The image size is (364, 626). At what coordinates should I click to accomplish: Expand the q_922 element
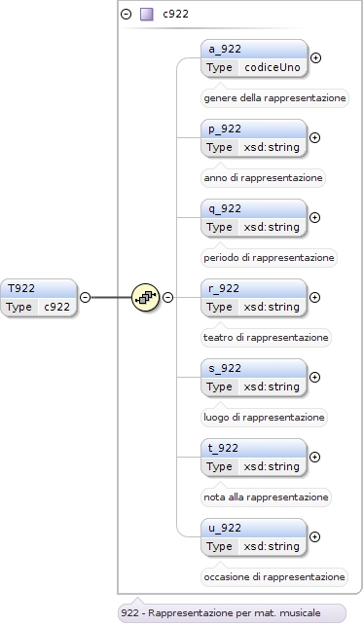[315, 217]
